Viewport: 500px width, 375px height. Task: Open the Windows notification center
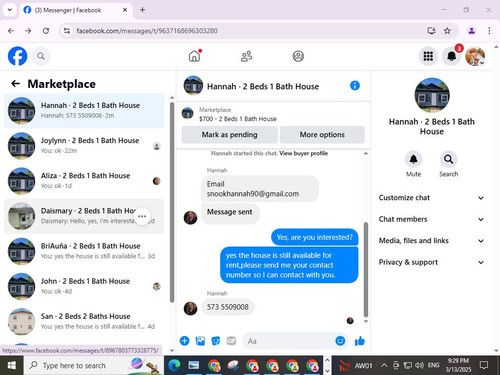484,365
